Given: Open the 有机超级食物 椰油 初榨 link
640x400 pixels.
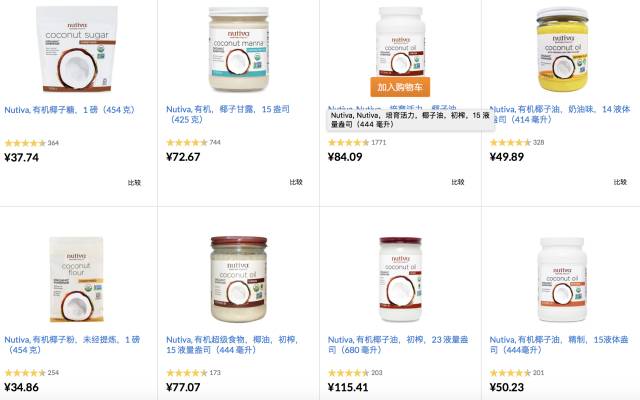Looking at the screenshot, I should pyautogui.click(x=232, y=344).
